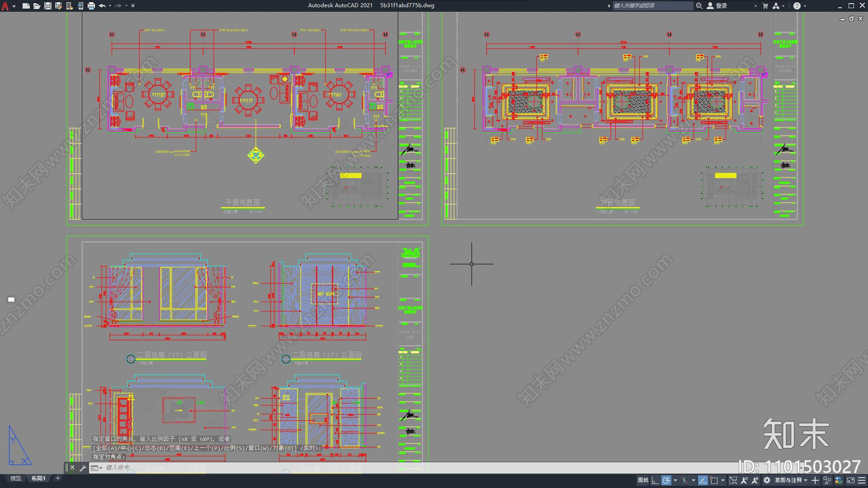
Task: Toggle 2D object snap in status bar
Action: pyautogui.click(x=714, y=480)
